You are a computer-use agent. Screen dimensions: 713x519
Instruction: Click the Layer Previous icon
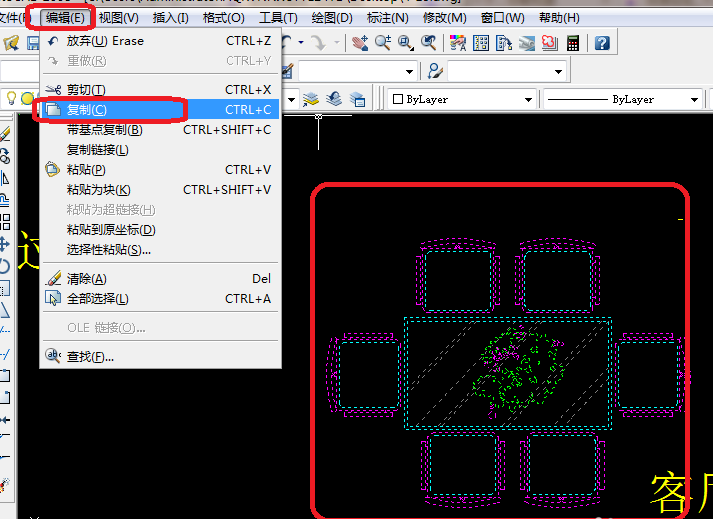pos(333,99)
